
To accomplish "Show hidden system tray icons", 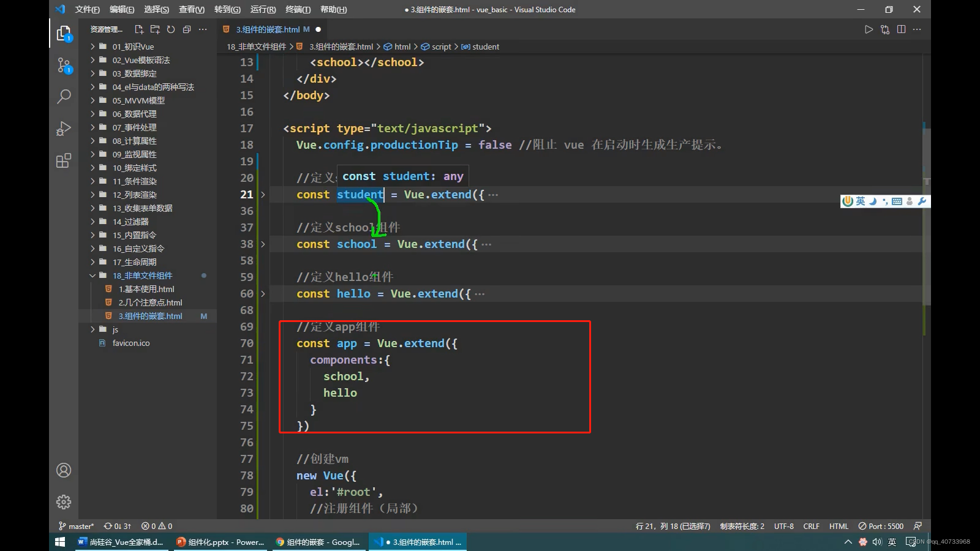I will coord(848,542).
